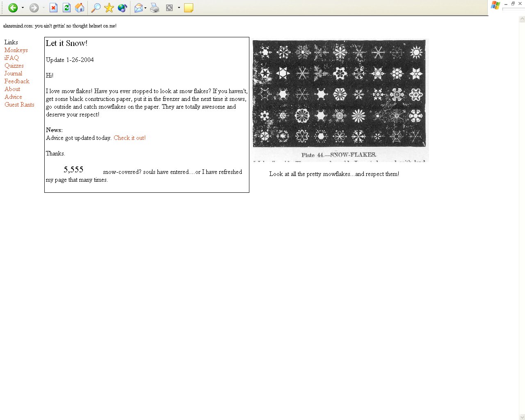The image size is (525, 420).
Task: Open Search with the magnifying glass icon
Action: pyautogui.click(x=96, y=8)
